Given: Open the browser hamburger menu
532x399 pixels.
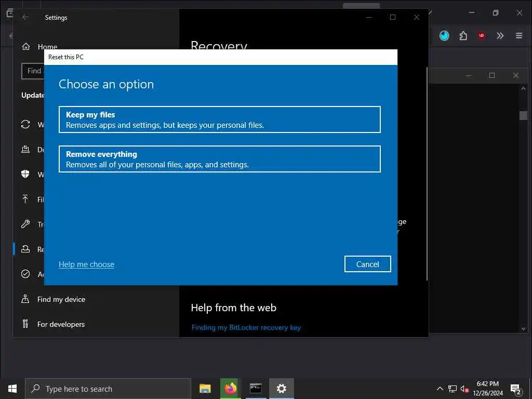Looking at the screenshot, I should [519, 36].
